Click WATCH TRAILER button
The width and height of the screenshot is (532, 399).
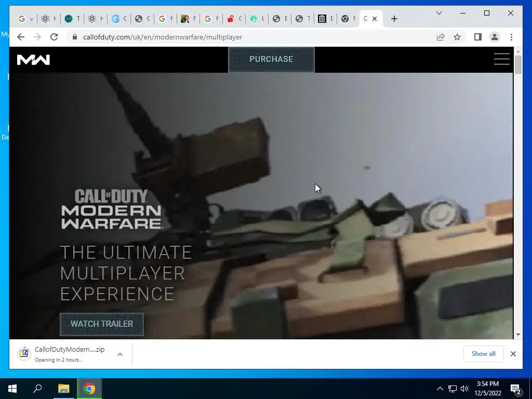pyautogui.click(x=102, y=324)
